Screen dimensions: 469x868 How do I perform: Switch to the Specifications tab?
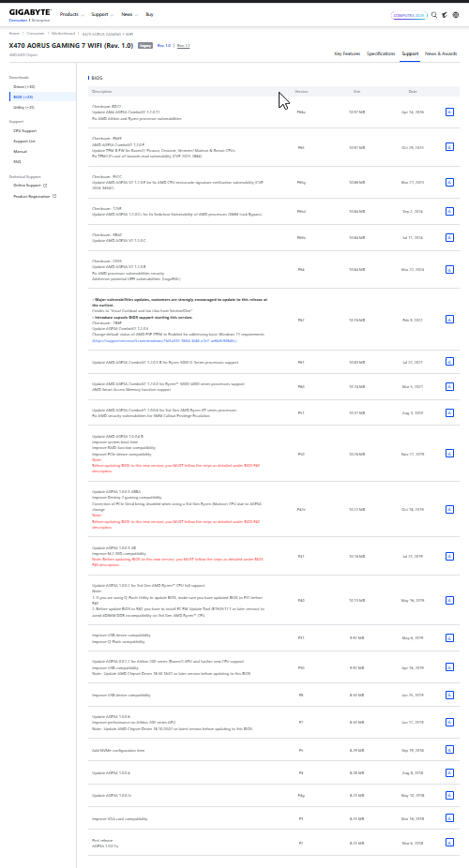coord(381,53)
